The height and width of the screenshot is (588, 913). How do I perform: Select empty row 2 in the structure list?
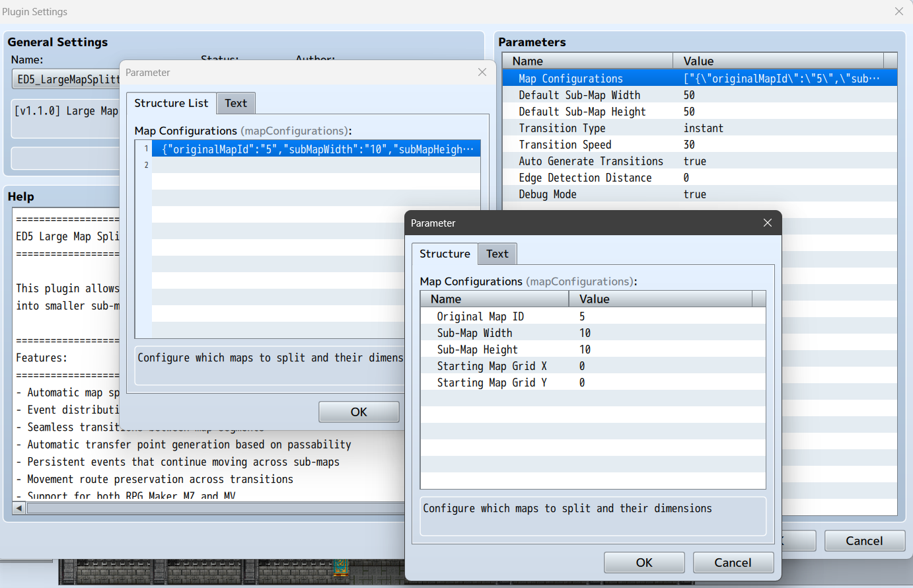pyautogui.click(x=317, y=165)
